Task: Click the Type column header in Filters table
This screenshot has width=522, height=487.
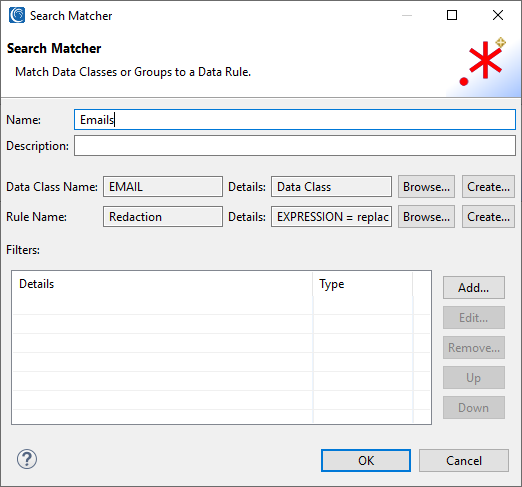Action: [x=363, y=284]
